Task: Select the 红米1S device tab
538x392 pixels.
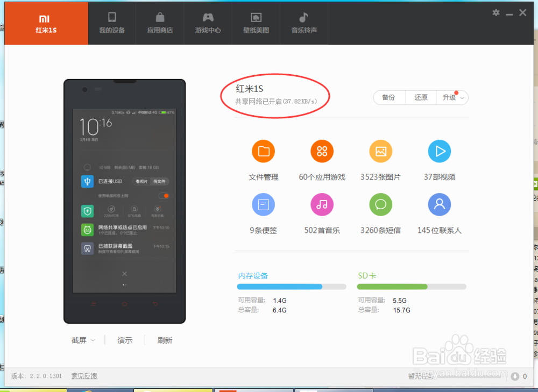Action: pyautogui.click(x=46, y=23)
